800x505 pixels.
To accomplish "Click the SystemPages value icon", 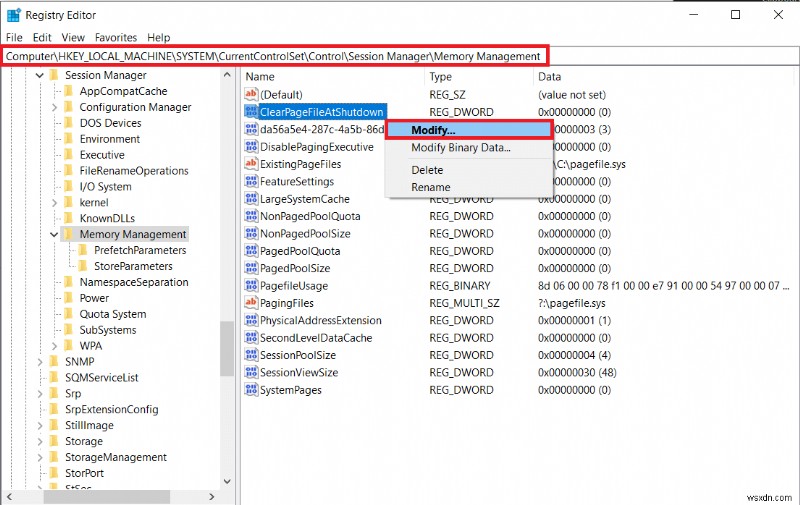I will pyautogui.click(x=251, y=390).
